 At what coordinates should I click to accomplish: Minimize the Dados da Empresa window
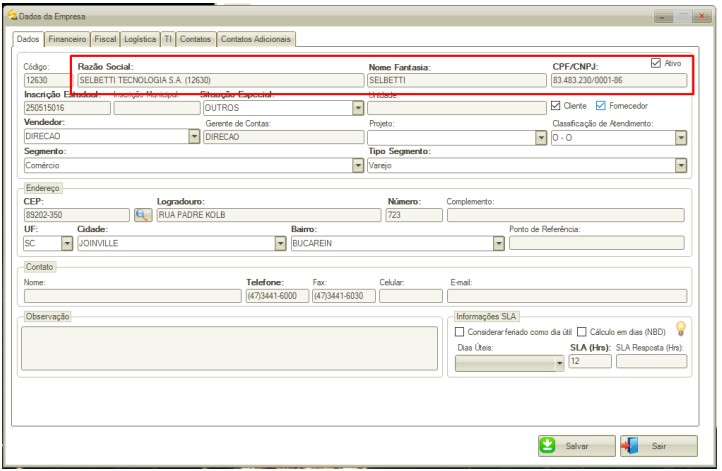(664, 17)
